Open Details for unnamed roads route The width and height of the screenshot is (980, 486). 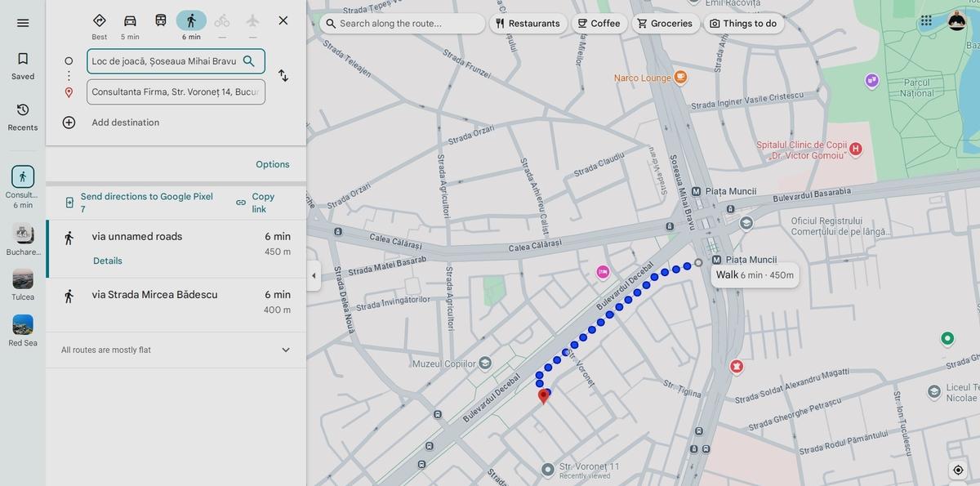(108, 261)
